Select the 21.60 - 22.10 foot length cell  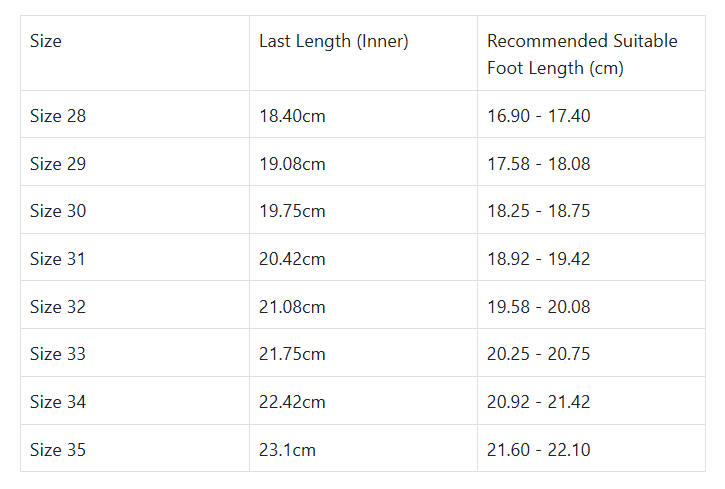538,450
